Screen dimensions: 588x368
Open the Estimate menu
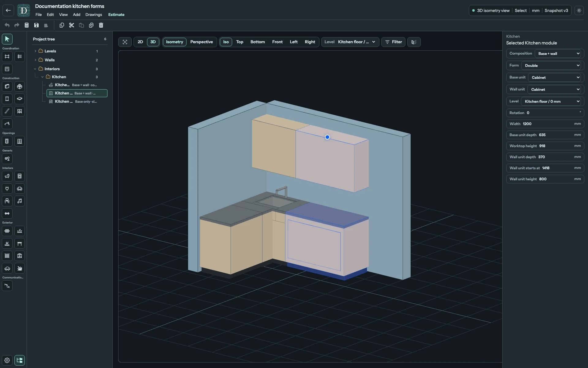tap(116, 15)
